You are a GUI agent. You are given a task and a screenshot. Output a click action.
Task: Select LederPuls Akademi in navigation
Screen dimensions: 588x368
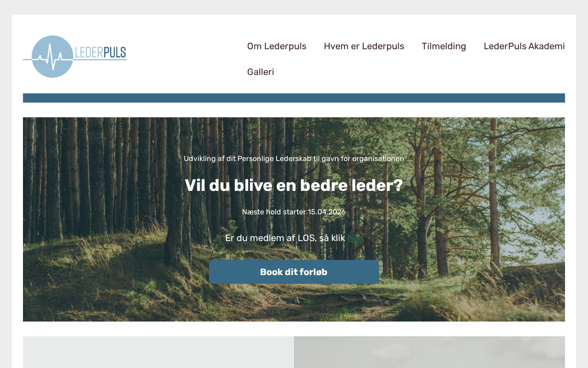point(524,46)
